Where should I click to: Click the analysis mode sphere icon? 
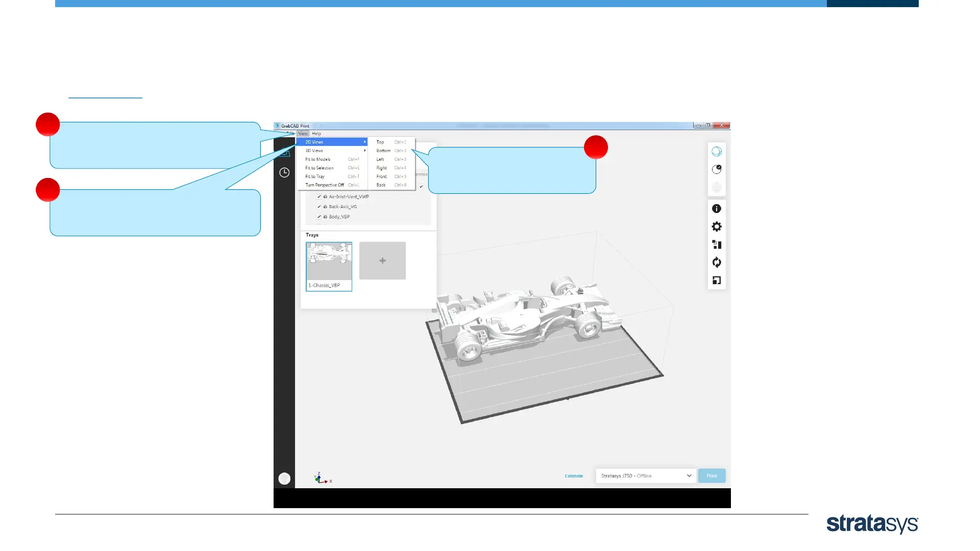(x=717, y=169)
